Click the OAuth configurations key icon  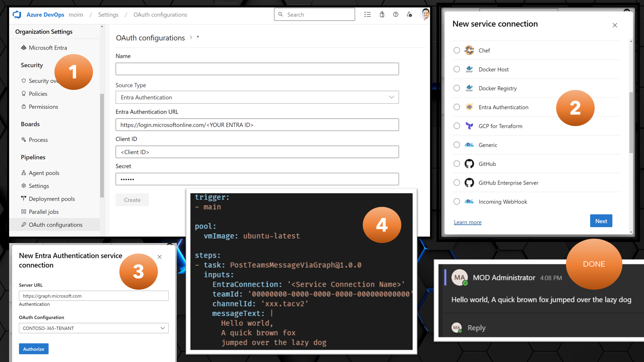pyautogui.click(x=24, y=224)
